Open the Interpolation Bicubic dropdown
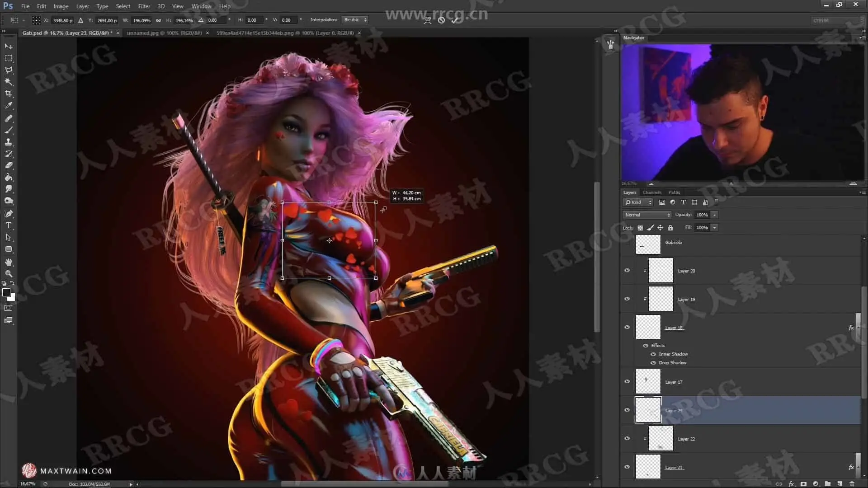This screenshot has width=868, height=488. coord(355,20)
